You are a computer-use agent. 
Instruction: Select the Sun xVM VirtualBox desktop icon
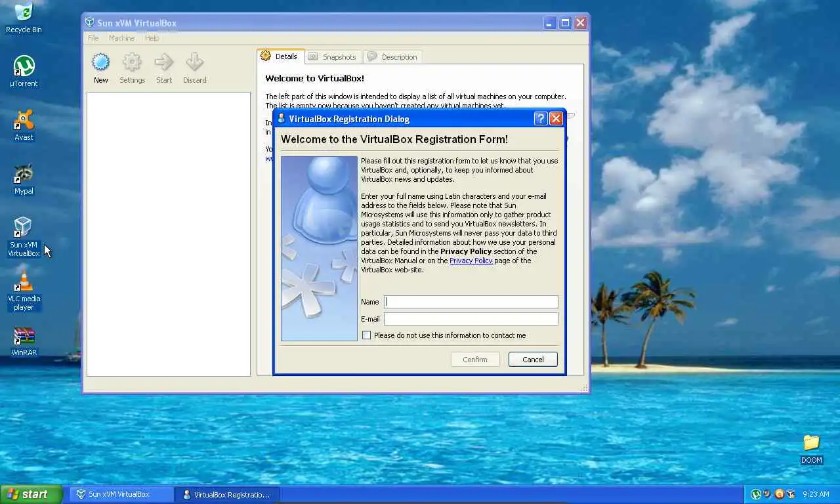24,237
